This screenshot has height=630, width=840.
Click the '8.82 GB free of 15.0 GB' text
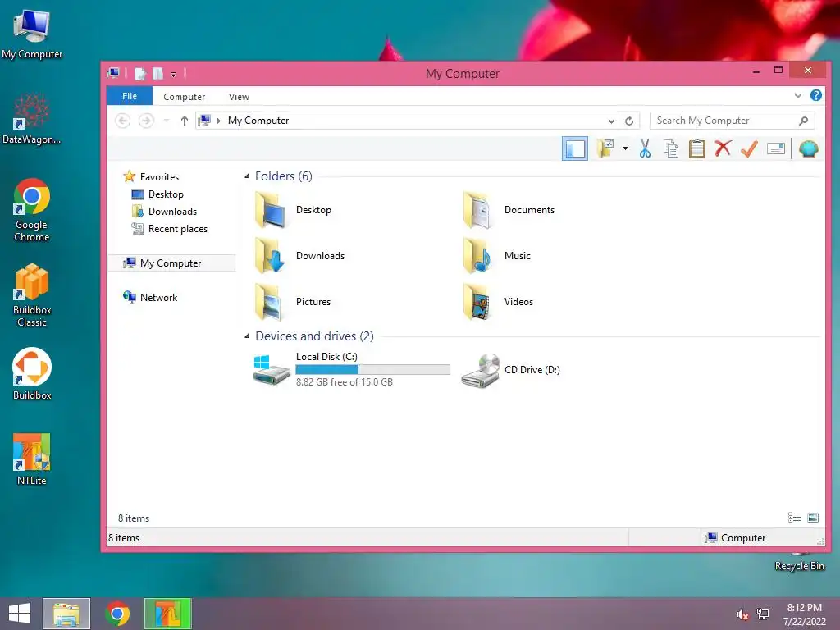point(345,382)
